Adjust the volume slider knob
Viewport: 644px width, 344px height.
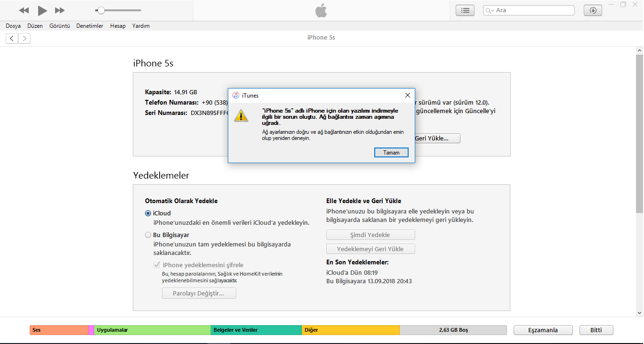(x=101, y=10)
